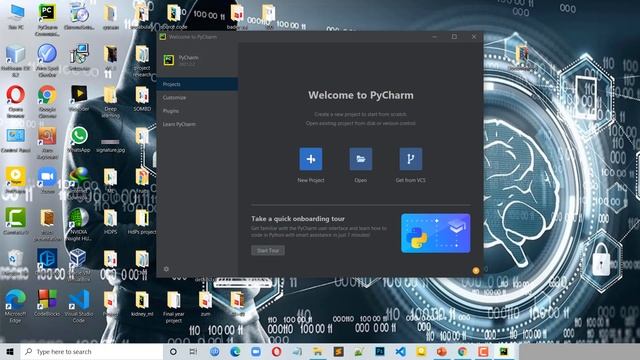Click the onboarding tour Python illustration
The height and width of the screenshot is (360, 640).
tap(436, 233)
